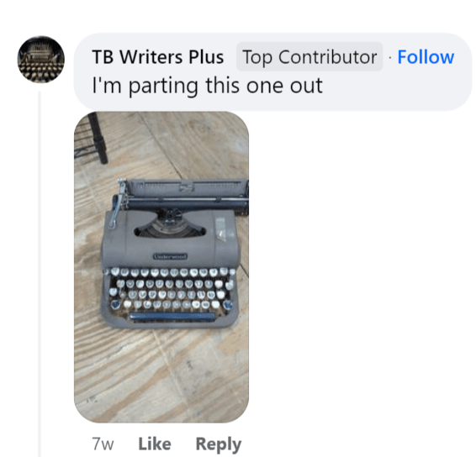Click the TB Writers Plus author name
The image size is (476, 457).
158,57
